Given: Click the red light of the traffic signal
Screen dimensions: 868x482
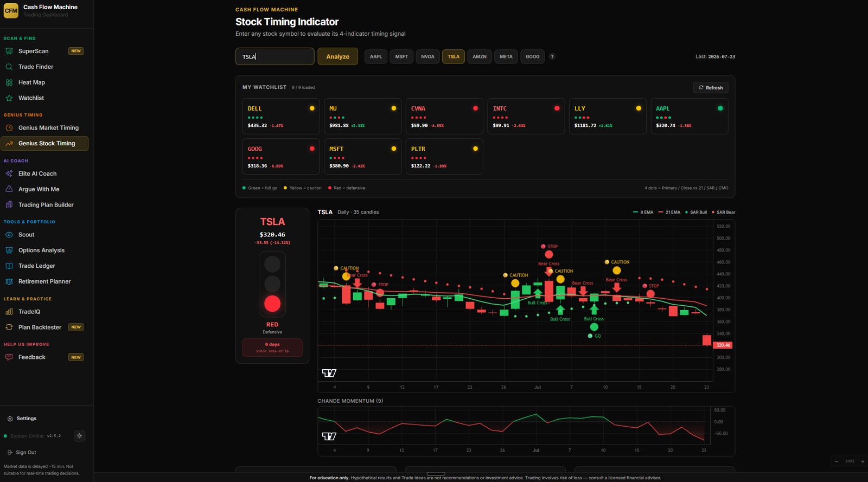Looking at the screenshot, I should tap(272, 304).
